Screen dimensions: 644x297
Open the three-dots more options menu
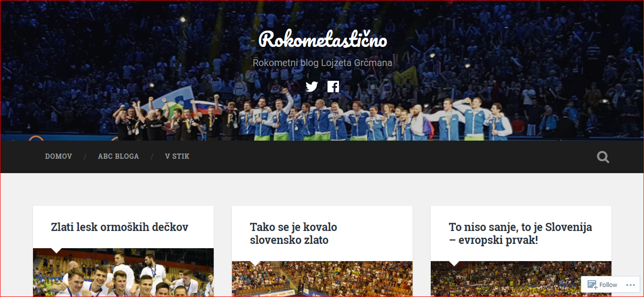click(632, 285)
